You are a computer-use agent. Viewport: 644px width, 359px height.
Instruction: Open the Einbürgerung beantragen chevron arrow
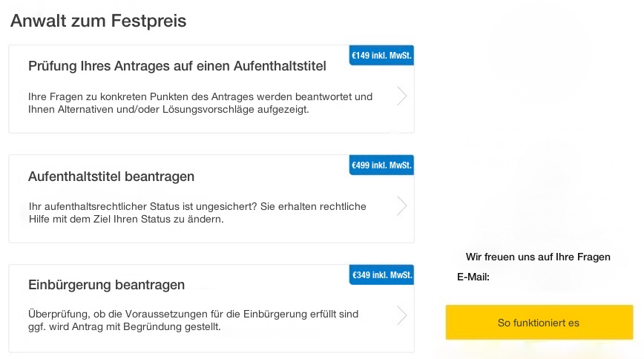click(x=401, y=315)
